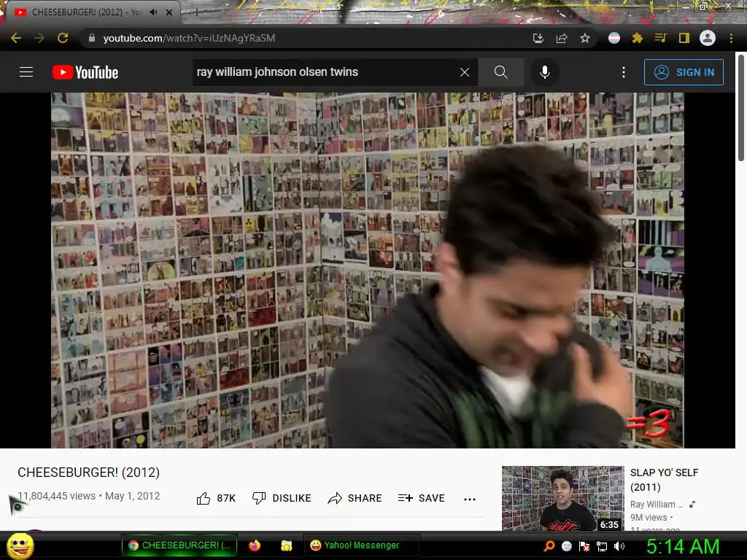Clear the search query with the X
The width and height of the screenshot is (747, 560).
click(465, 72)
